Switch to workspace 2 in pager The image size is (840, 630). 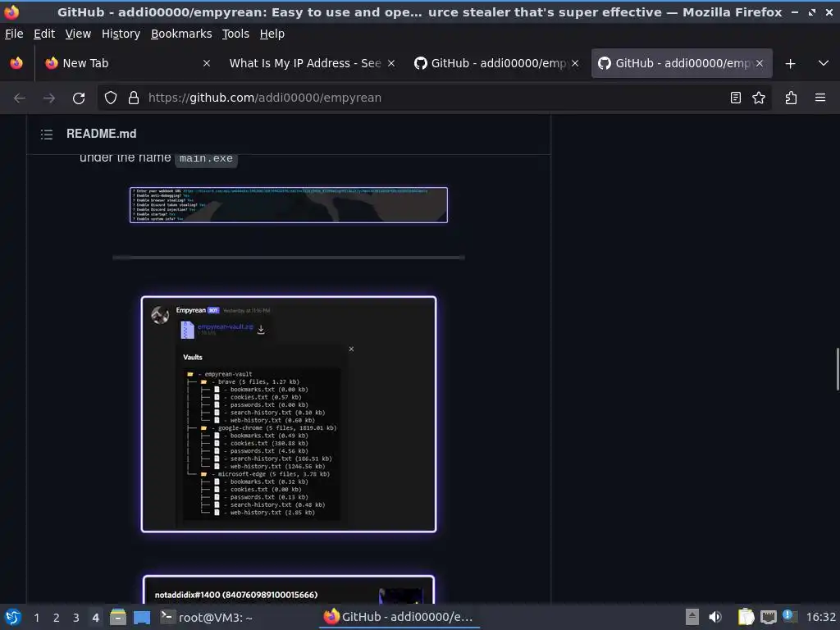point(57,618)
